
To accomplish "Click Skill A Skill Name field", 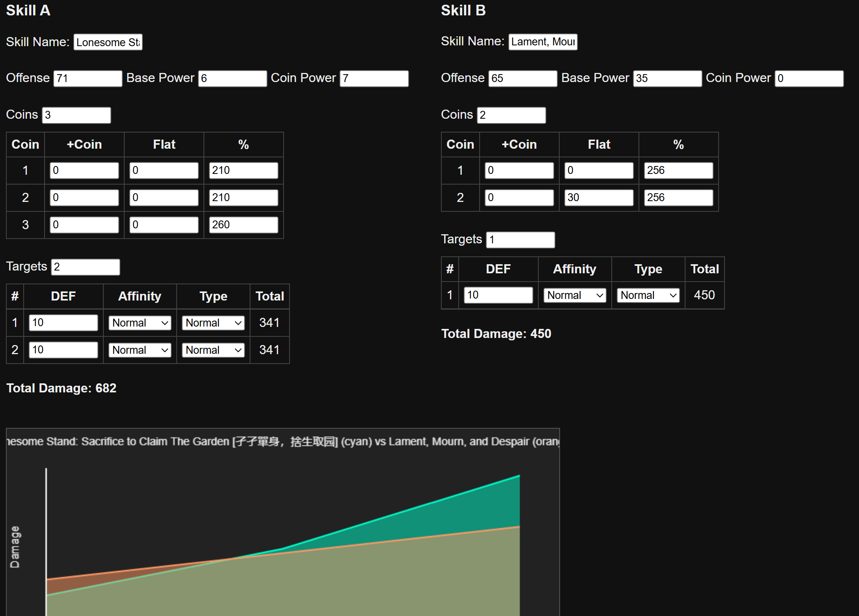I will [108, 42].
